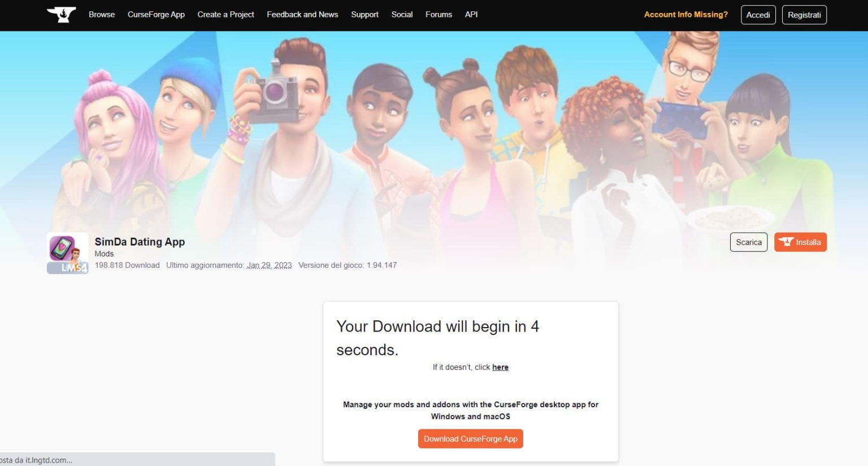Go to the Support section
Viewport: 868px width, 466px height.
click(x=364, y=15)
